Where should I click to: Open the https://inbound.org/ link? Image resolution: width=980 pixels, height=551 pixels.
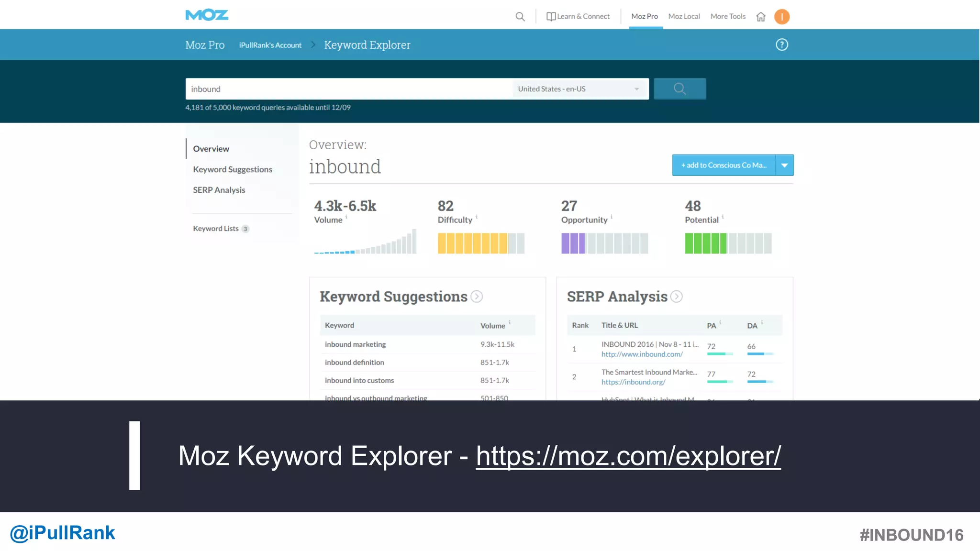[x=634, y=382]
